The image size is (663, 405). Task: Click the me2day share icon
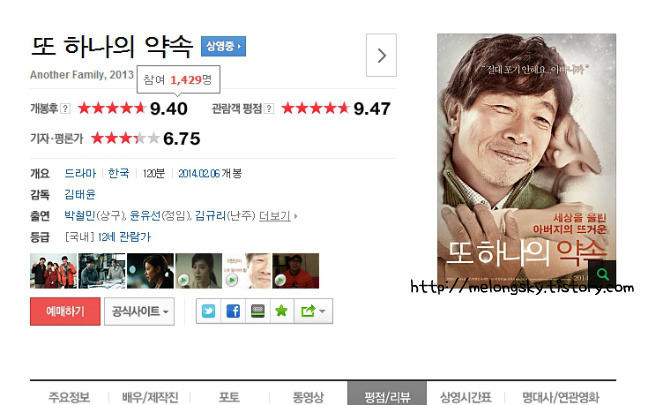tap(258, 311)
